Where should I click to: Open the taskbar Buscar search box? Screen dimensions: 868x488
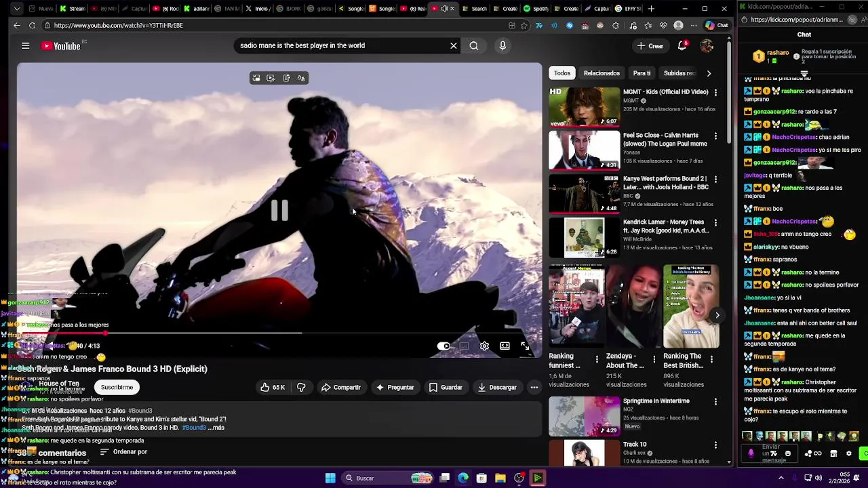click(388, 478)
